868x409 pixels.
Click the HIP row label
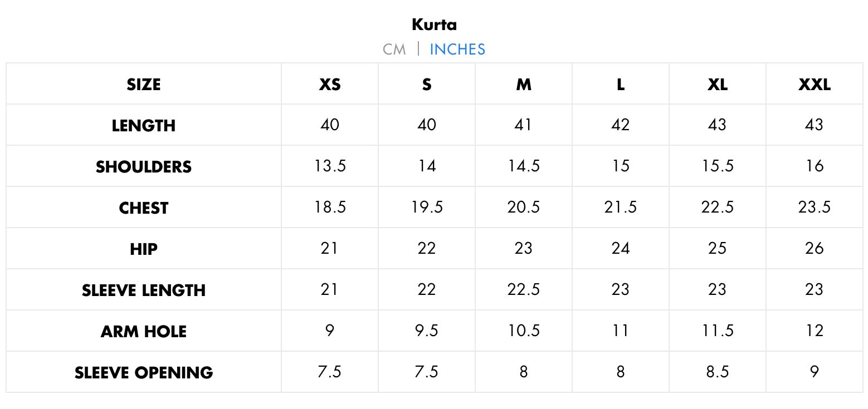tap(144, 249)
